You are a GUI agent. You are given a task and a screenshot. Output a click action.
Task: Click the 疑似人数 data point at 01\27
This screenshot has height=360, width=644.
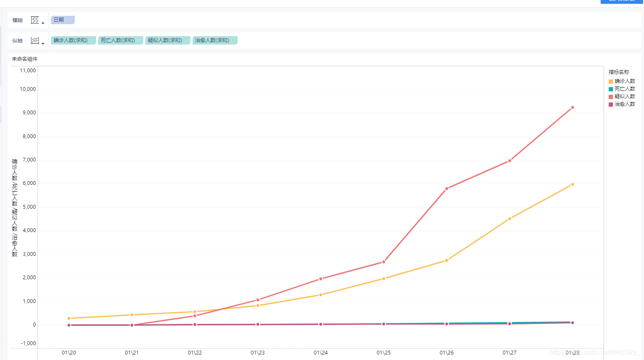(510, 161)
